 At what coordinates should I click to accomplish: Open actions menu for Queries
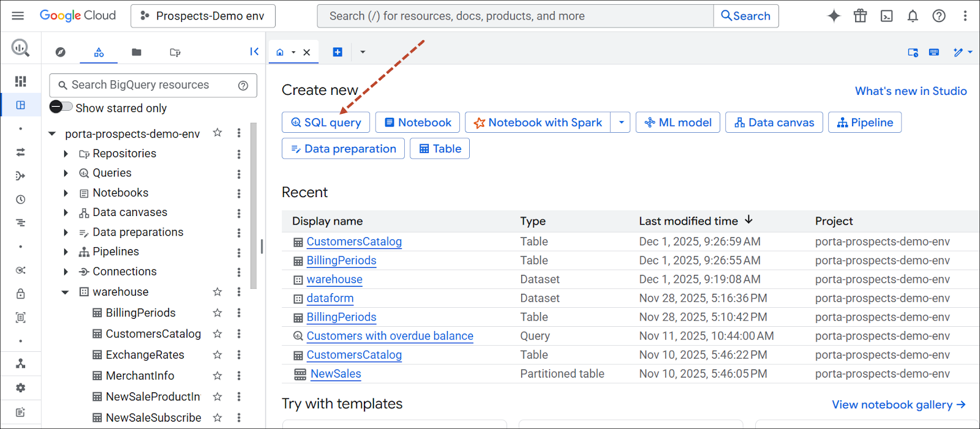click(239, 173)
